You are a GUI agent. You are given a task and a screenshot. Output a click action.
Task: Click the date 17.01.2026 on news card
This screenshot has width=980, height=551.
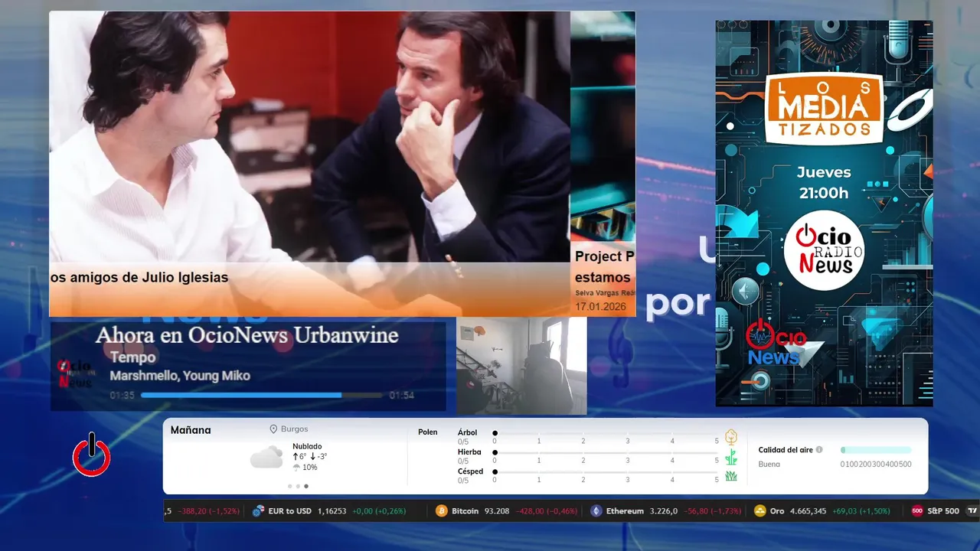[x=601, y=307]
